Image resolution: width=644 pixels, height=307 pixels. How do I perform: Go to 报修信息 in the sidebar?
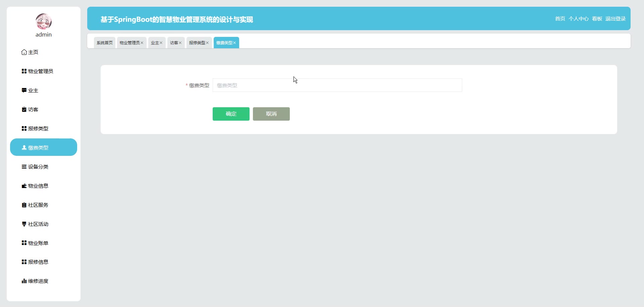click(x=44, y=262)
